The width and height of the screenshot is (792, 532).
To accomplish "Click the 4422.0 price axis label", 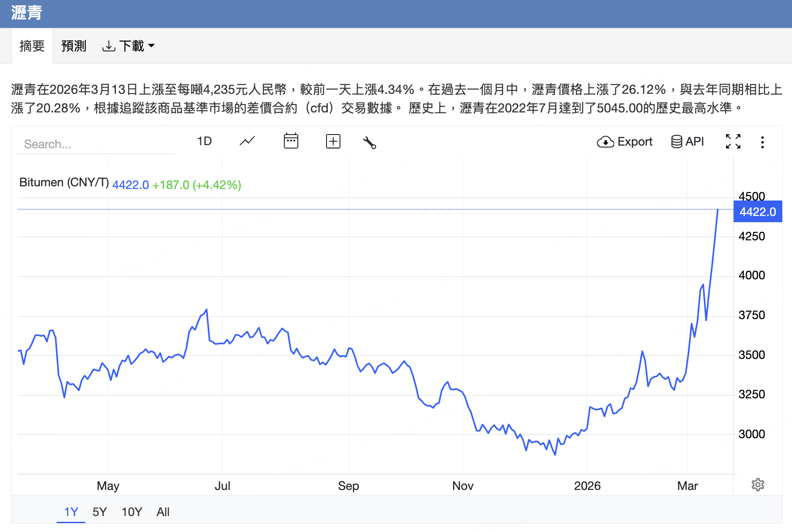I will point(757,212).
